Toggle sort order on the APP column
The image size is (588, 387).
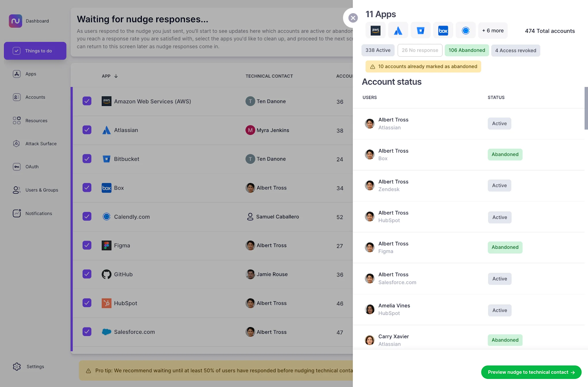(110, 76)
